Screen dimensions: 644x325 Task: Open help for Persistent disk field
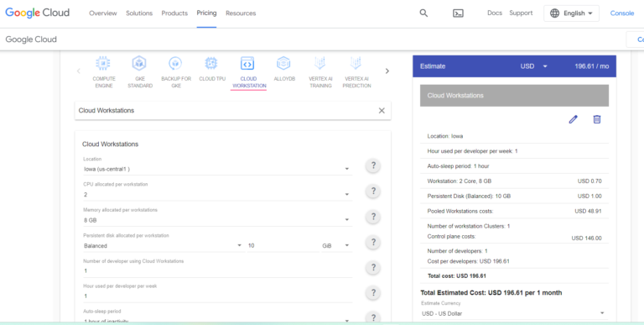click(x=373, y=242)
